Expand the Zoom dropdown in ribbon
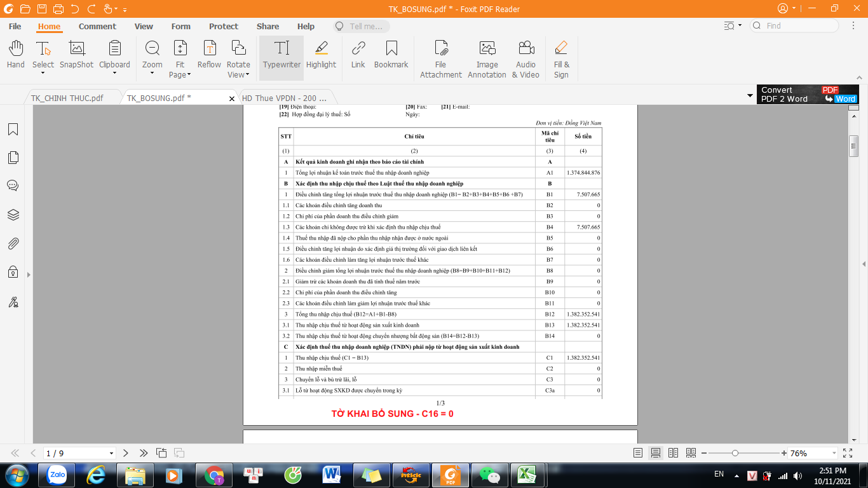Screen dimensions: 868x488 tap(152, 73)
